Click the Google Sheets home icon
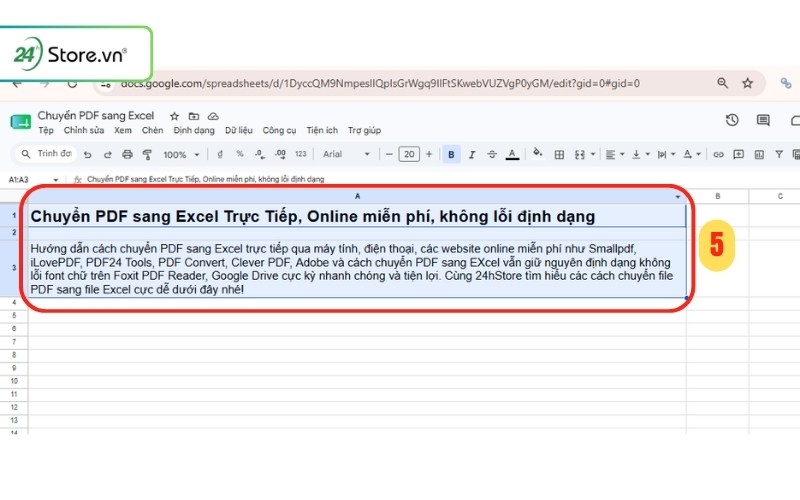The height and width of the screenshot is (500, 800). [20, 122]
